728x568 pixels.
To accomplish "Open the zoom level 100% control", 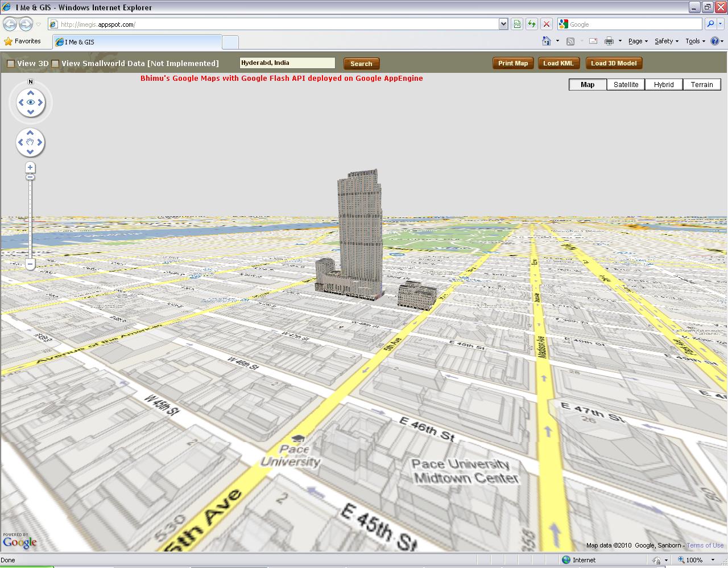I will [696, 560].
